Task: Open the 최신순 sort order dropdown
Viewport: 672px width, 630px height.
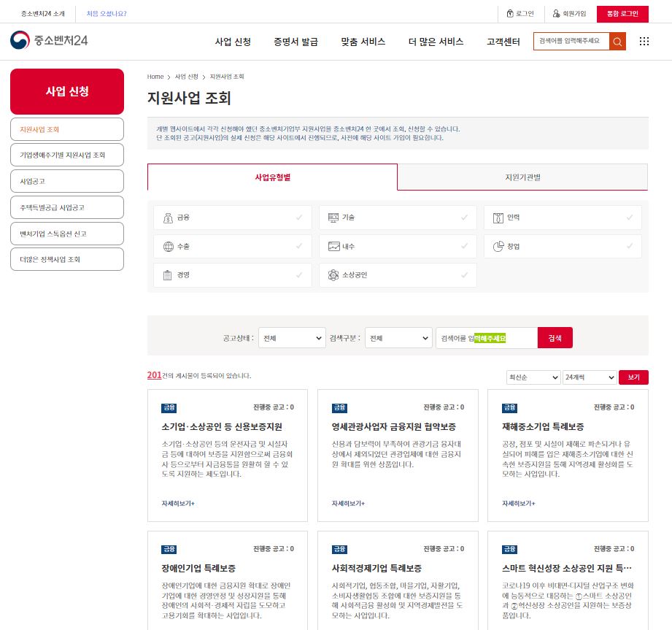Action: pos(533,377)
